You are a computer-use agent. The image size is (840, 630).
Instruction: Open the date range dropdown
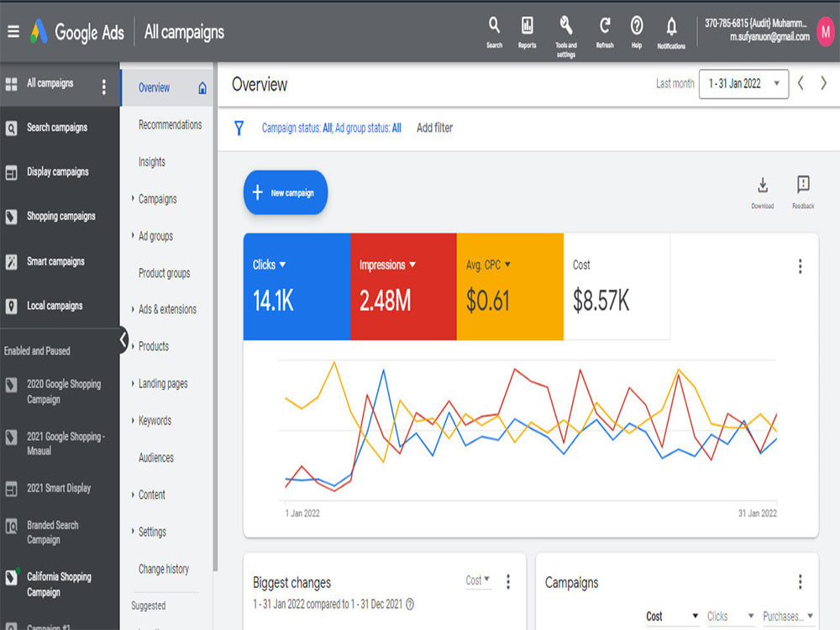point(743,84)
